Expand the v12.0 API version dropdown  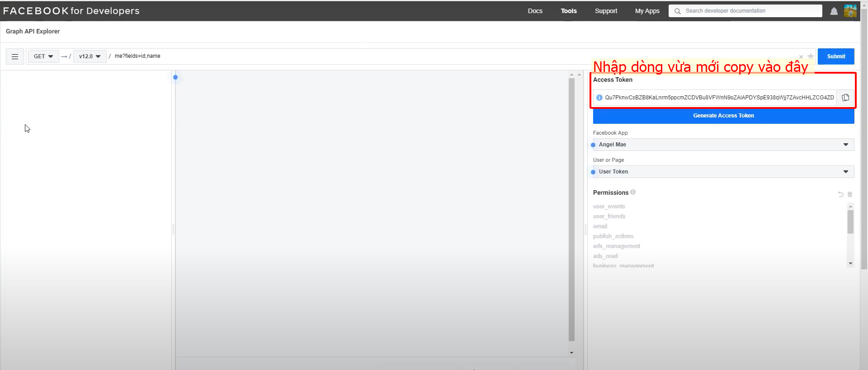tap(90, 56)
